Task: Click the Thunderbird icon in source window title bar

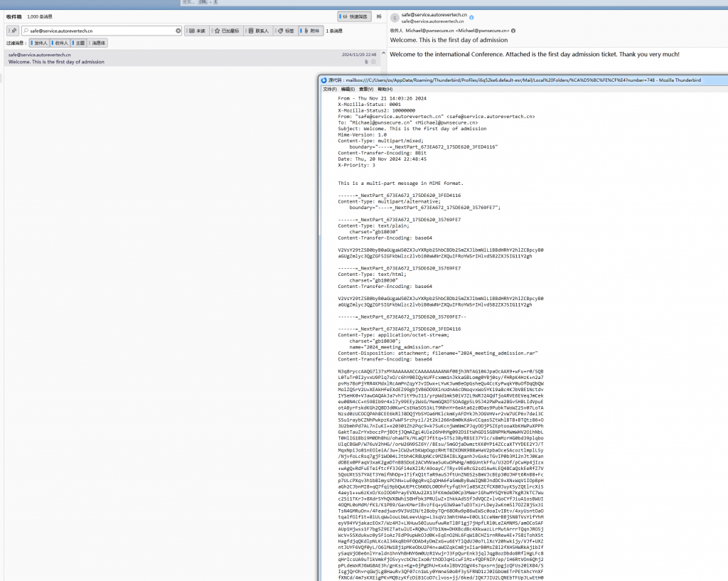Action: click(x=324, y=80)
